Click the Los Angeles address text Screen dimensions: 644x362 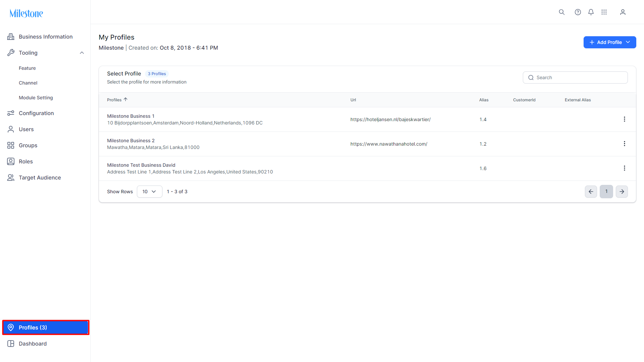coord(190,172)
